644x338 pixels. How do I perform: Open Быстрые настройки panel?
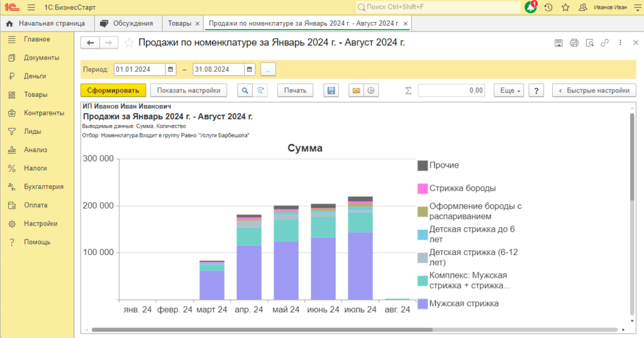[594, 90]
